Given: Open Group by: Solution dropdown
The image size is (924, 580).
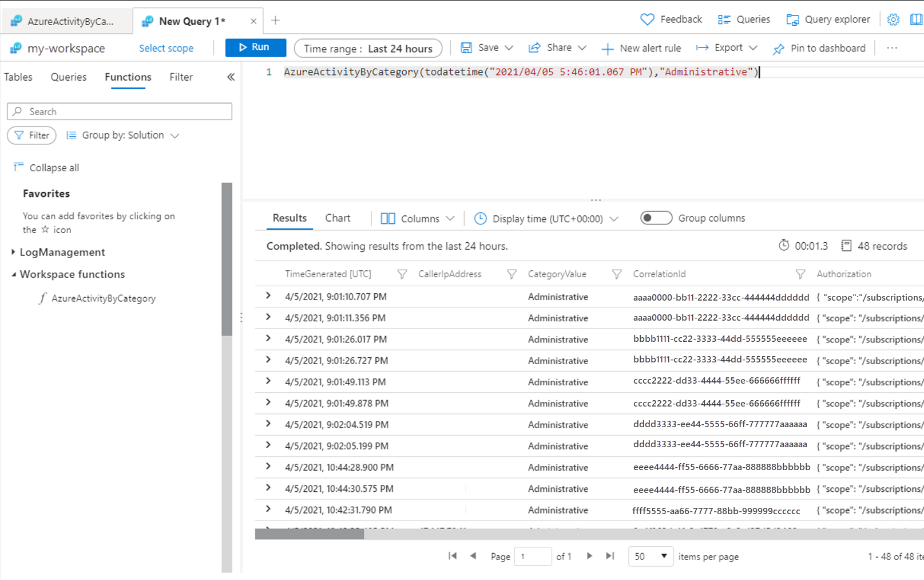Looking at the screenshot, I should click(x=123, y=135).
